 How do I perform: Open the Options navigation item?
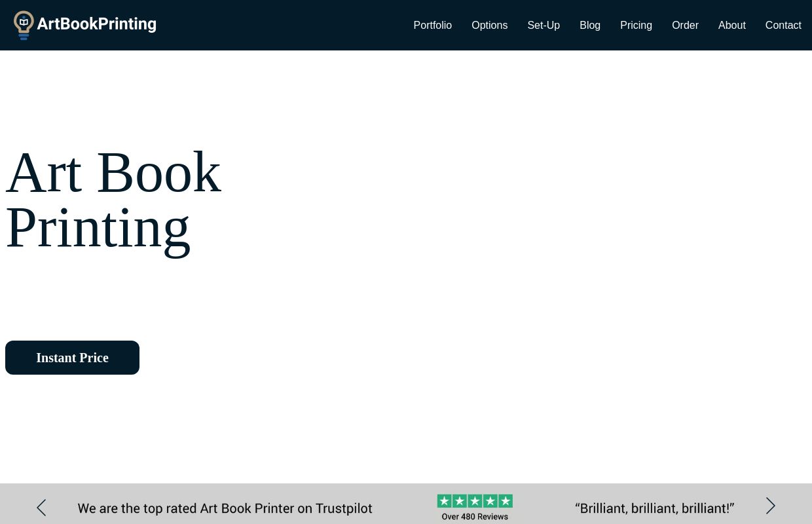pyautogui.click(x=490, y=25)
